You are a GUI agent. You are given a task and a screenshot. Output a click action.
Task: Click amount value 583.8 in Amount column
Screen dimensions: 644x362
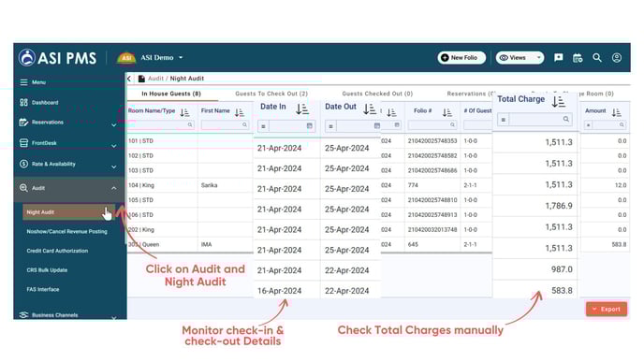(619, 244)
